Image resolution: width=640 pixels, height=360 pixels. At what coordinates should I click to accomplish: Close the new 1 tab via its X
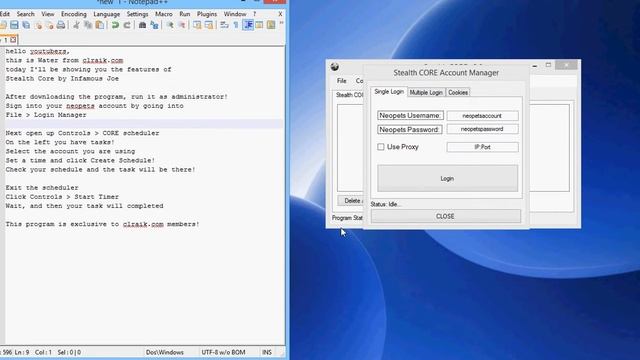click(13, 40)
